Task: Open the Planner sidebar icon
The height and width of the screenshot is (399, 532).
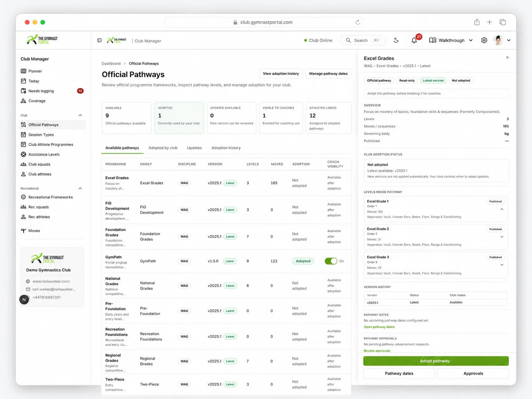Action: 24,71
